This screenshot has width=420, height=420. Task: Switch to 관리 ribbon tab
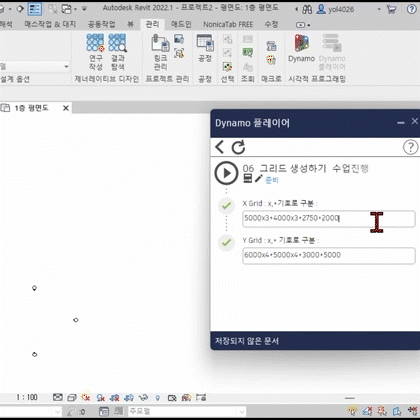coord(152,24)
